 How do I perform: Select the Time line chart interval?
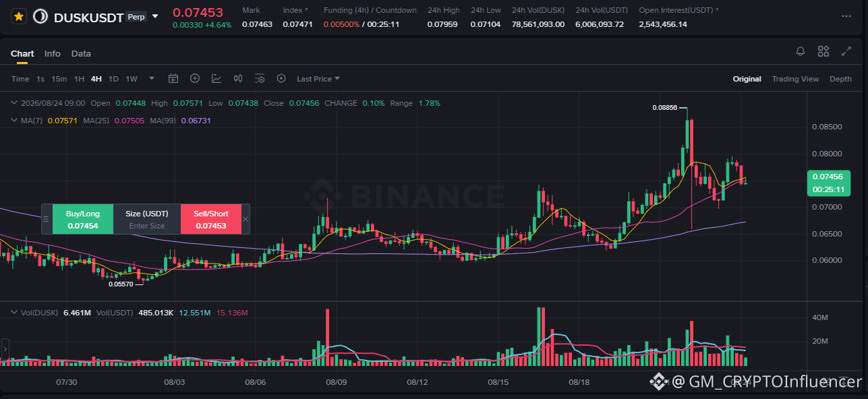[x=20, y=79]
